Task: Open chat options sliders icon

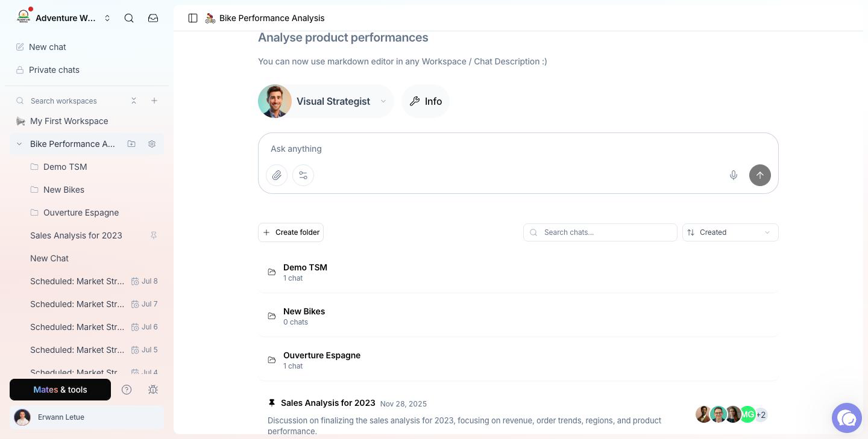Action: [303, 175]
